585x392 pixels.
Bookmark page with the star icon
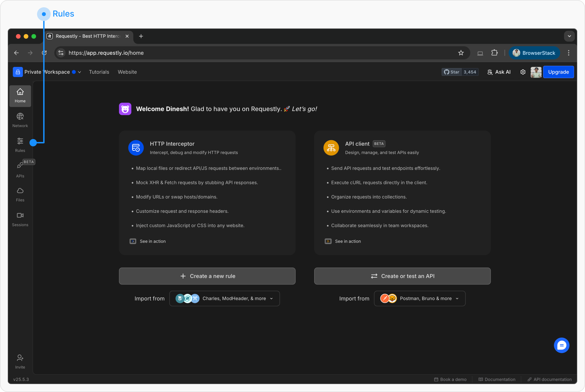461,53
